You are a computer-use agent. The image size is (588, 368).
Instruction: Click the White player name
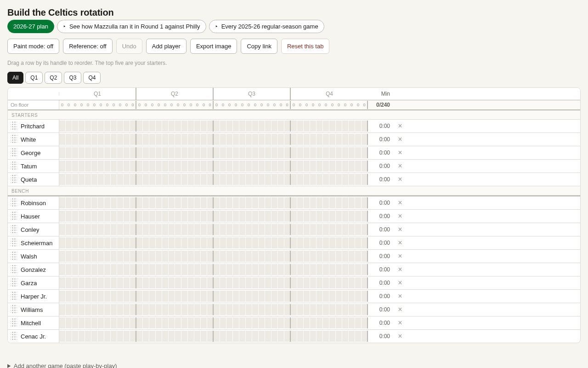[x=28, y=139]
